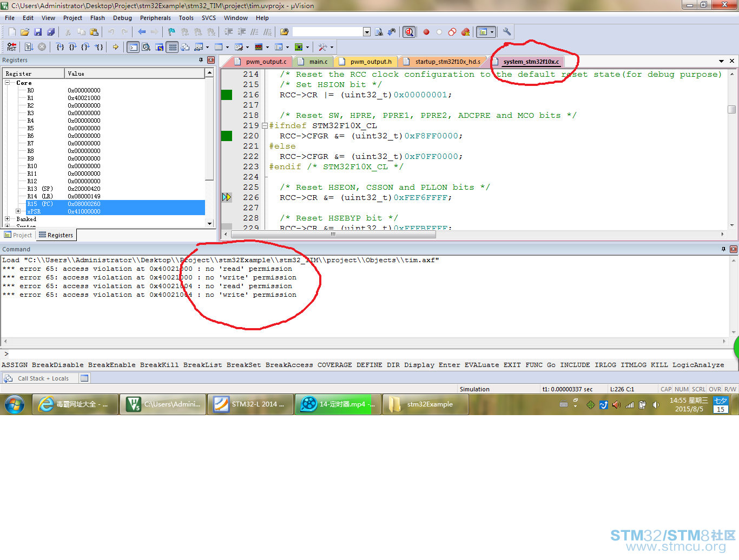Run the program in the debugger
739x560 pixels.
(x=29, y=47)
